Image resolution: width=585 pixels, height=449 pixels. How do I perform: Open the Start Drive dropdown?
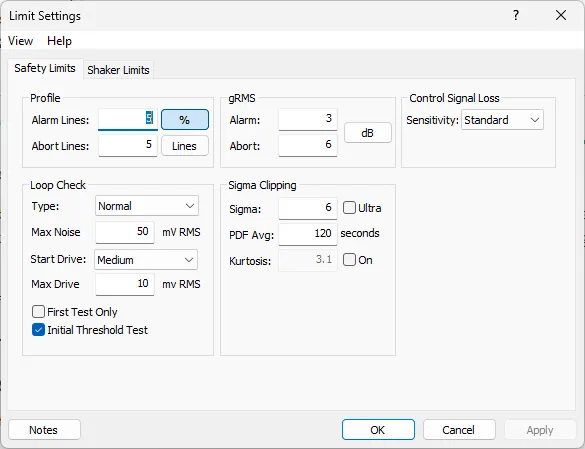[146, 260]
